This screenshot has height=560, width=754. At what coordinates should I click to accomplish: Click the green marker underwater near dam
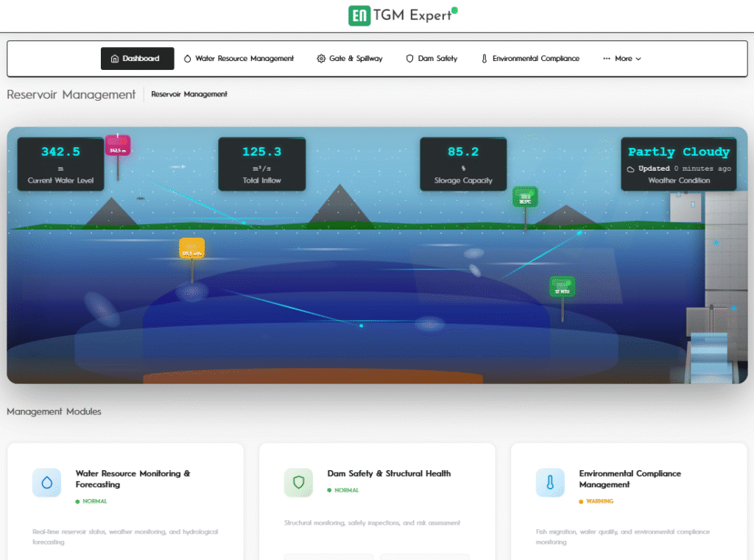562,287
